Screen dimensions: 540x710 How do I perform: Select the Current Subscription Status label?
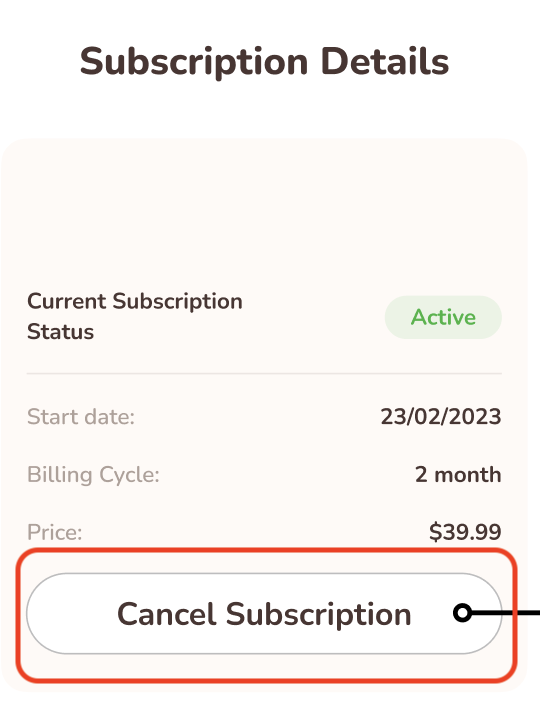tap(135, 316)
